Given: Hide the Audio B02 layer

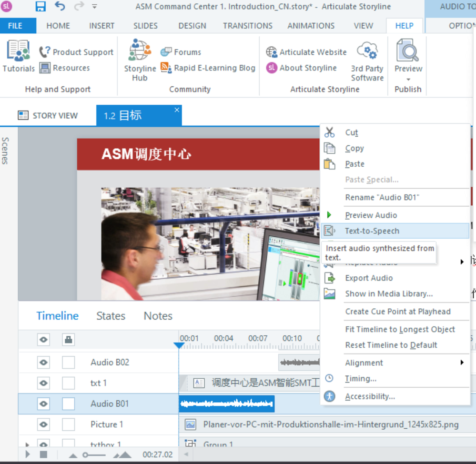Looking at the screenshot, I should click(43, 363).
